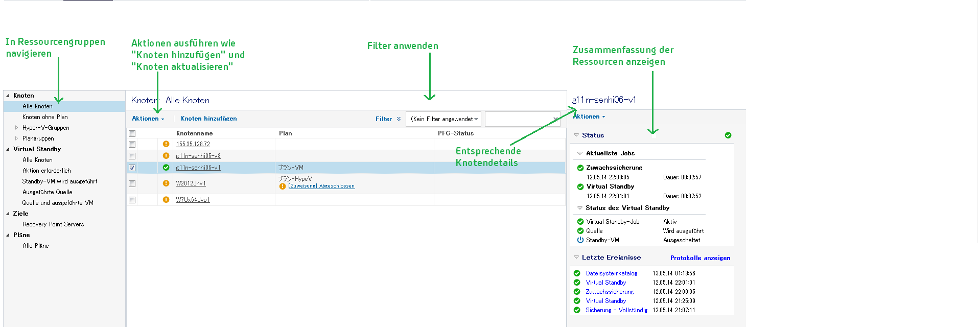Select Standby-VM wird ausgeführt
980x327 pixels.
point(60,181)
